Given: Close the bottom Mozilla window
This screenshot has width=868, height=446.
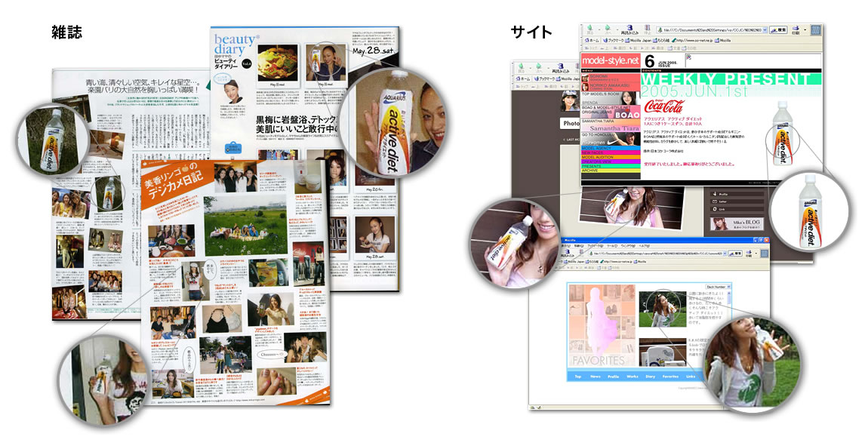Looking at the screenshot, I should point(766,240).
